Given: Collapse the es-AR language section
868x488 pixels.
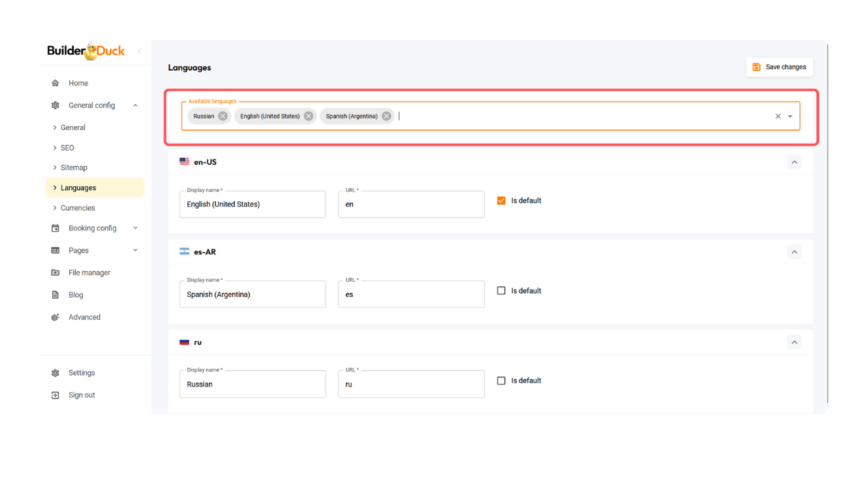Looking at the screenshot, I should point(794,251).
